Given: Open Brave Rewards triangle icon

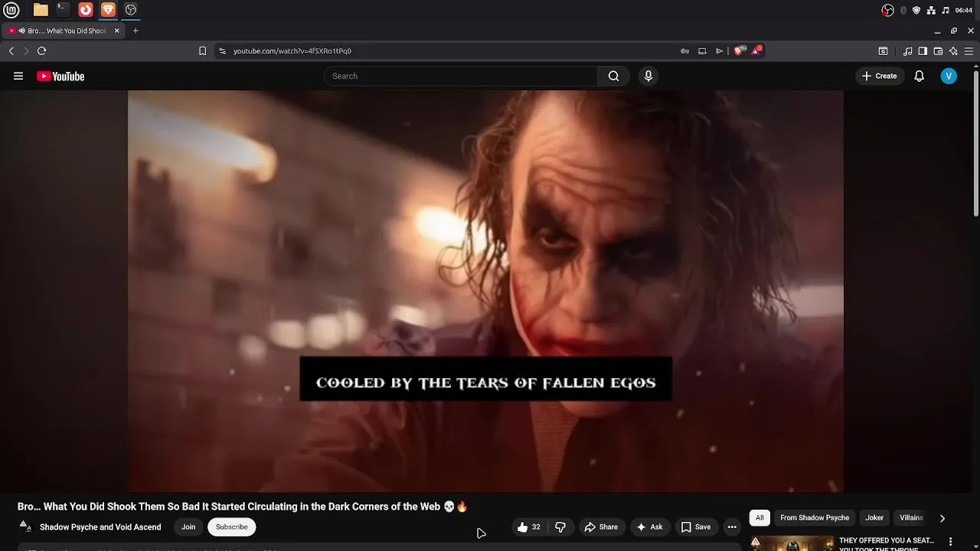Looking at the screenshot, I should [x=756, y=51].
